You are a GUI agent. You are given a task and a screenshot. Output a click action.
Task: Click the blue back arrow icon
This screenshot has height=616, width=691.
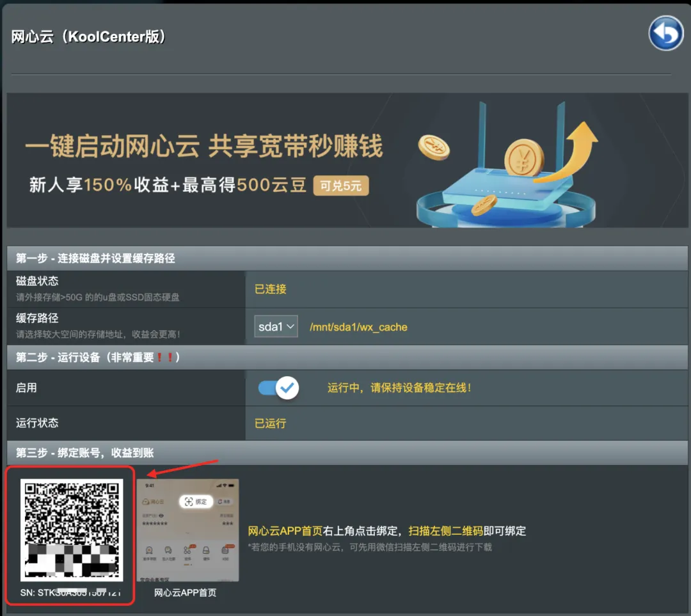[665, 33]
